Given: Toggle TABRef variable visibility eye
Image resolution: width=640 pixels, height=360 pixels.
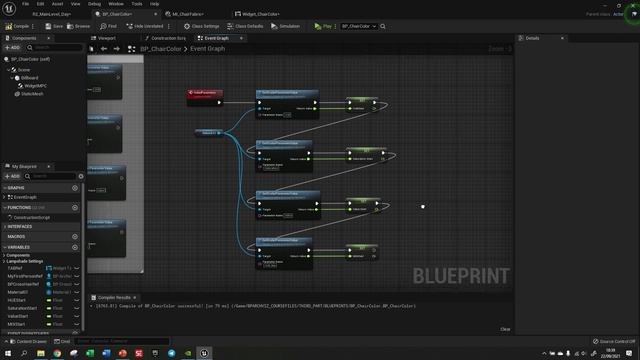Looking at the screenshot, I should point(77,268).
